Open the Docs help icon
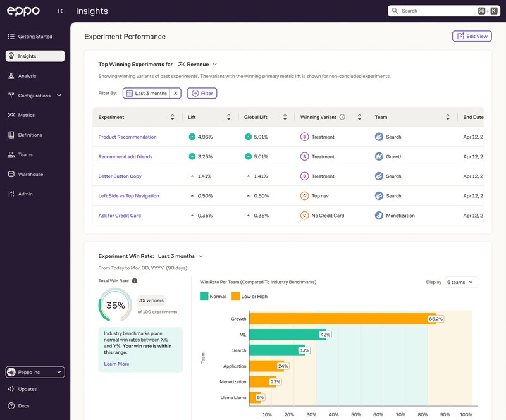This screenshot has height=420, width=506. pyautogui.click(x=11, y=406)
